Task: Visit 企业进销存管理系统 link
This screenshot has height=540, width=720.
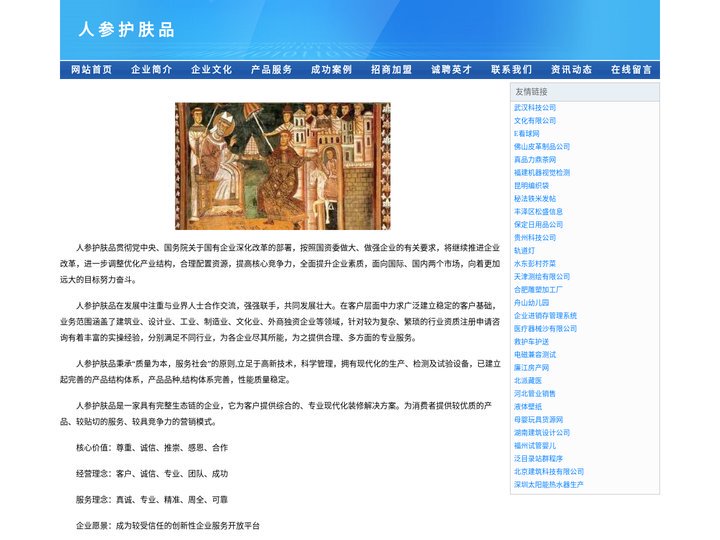Action: click(x=546, y=315)
